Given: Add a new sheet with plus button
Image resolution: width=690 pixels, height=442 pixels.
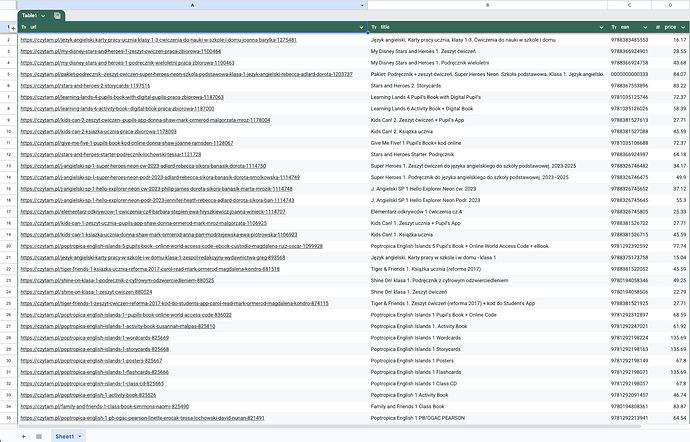Looking at the screenshot, I should [23, 436].
